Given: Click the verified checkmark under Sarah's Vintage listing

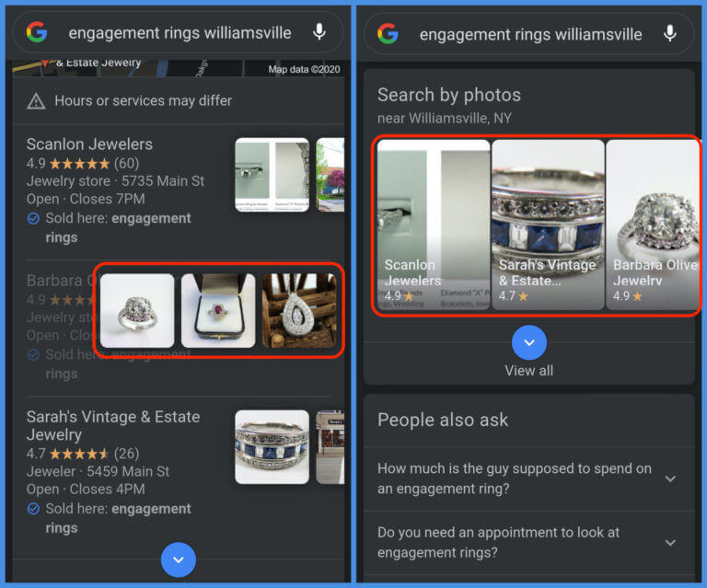Looking at the screenshot, I should [x=33, y=509].
